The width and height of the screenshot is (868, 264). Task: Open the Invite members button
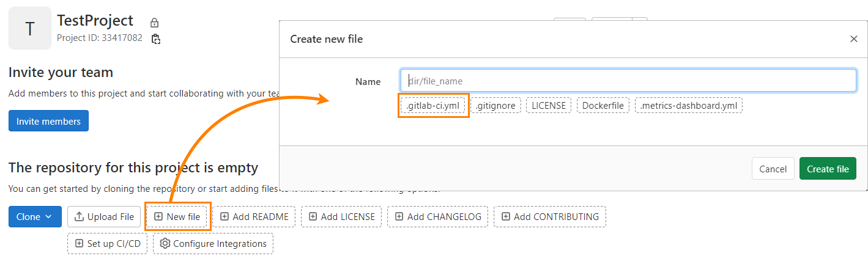coord(48,121)
